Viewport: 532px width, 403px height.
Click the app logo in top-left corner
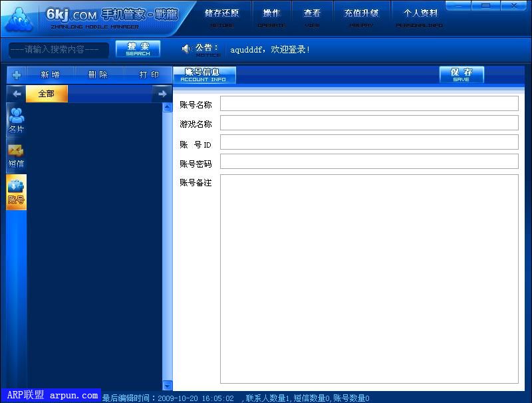point(19,19)
